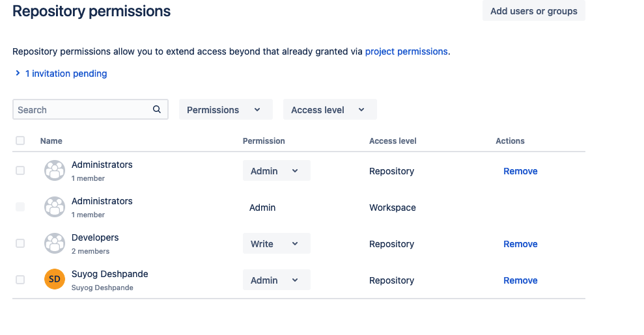Click the Workspace Administrators group avatar icon
The image size is (644, 335).
point(55,208)
